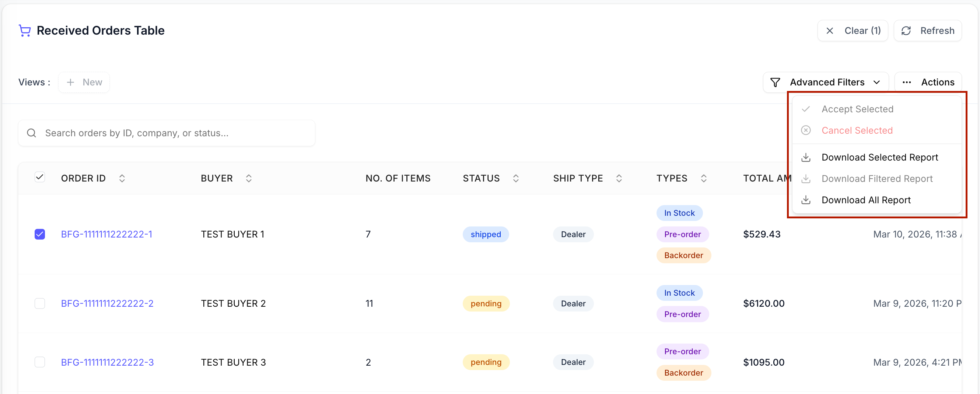The height and width of the screenshot is (394, 980).
Task: Check the BFG-1111111222222-2 order checkbox
Action: [x=40, y=303]
